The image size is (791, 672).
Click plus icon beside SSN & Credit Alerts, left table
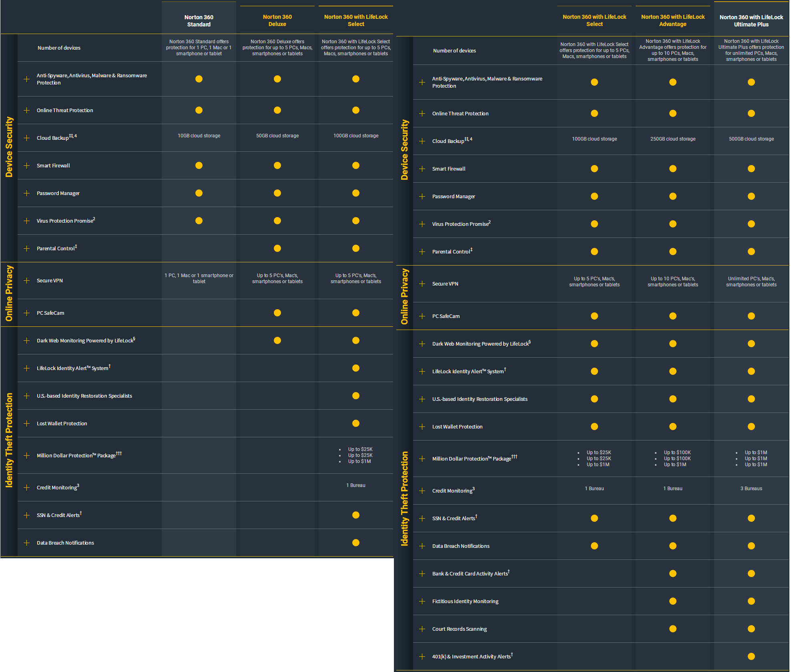pos(27,515)
